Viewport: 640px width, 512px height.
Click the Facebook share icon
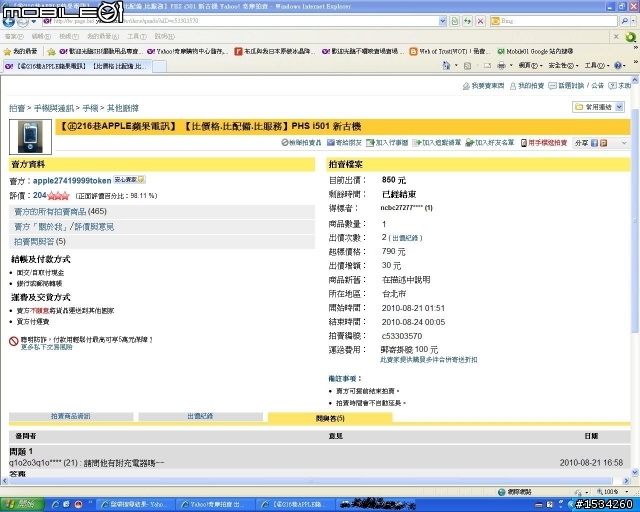click(x=594, y=143)
